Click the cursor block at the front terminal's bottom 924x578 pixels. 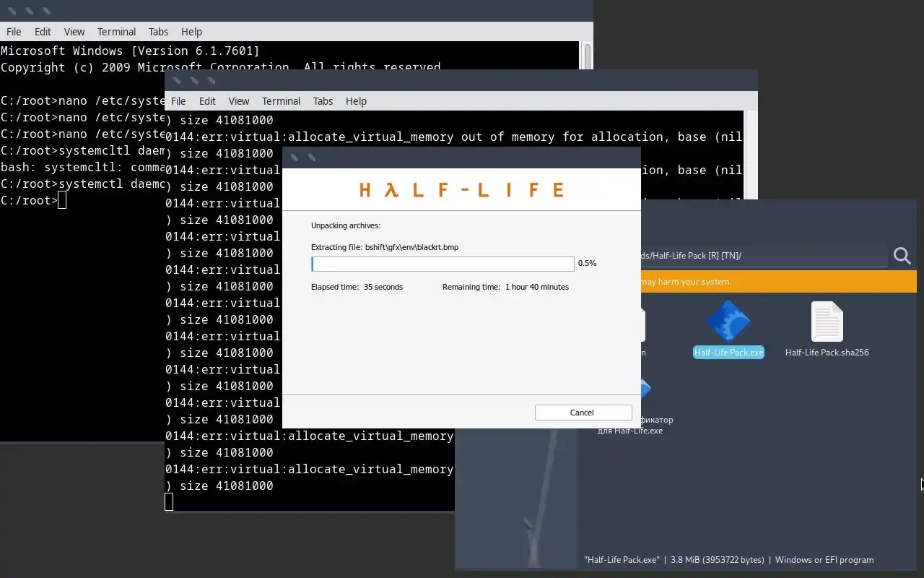[169, 502]
